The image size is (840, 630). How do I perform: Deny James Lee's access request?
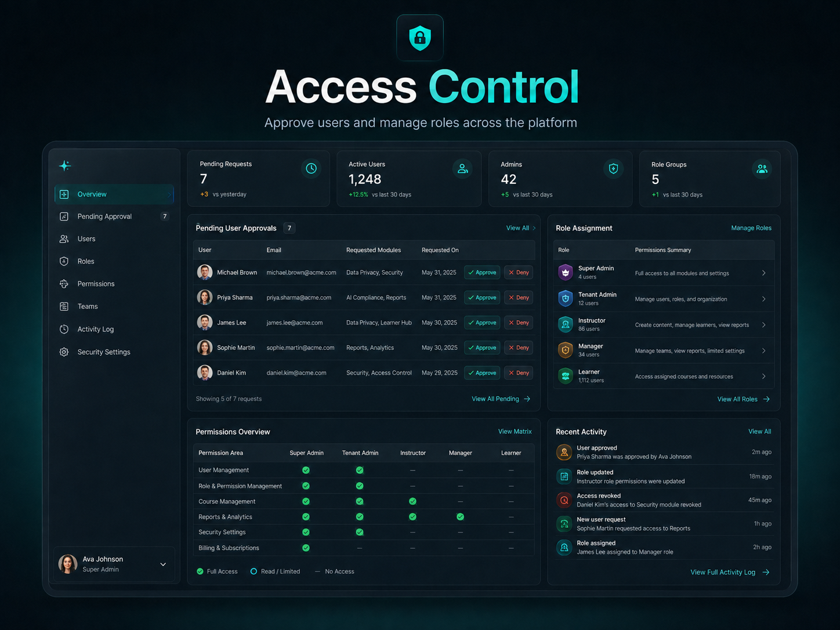point(519,323)
